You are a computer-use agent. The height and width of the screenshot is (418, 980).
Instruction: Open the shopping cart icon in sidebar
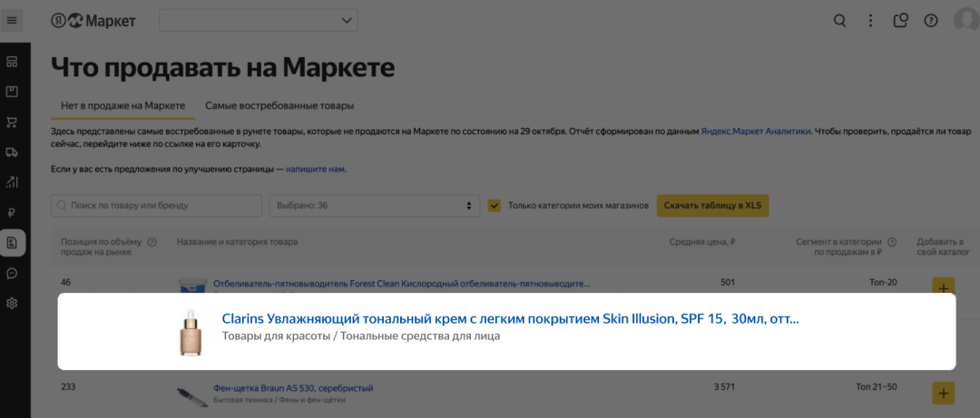(x=12, y=122)
